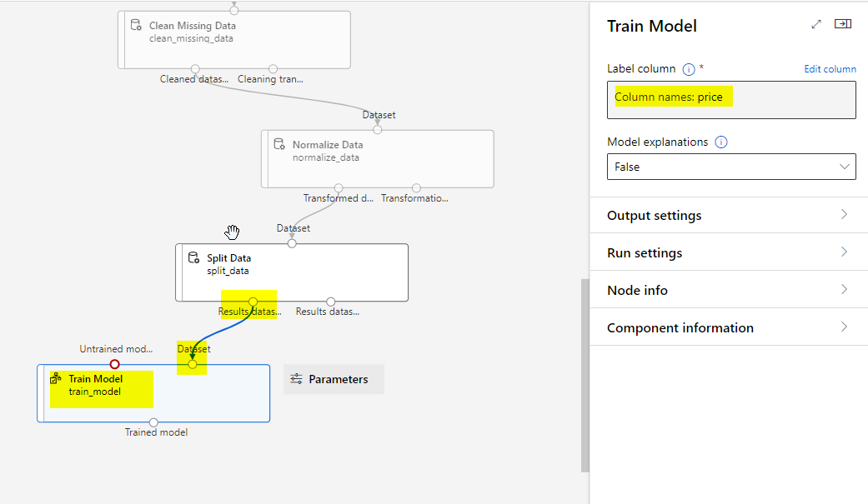Click the red Untrained model input port
The image size is (868, 504).
pyautogui.click(x=115, y=364)
